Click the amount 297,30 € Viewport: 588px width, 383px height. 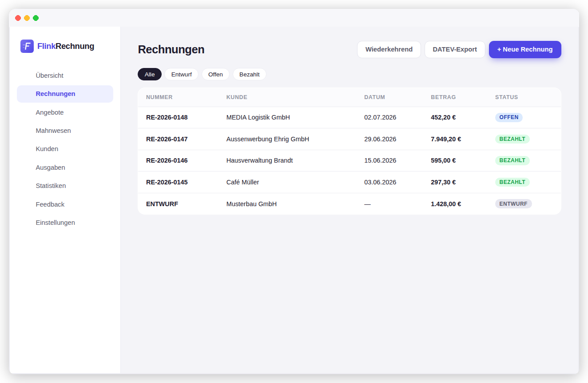tap(443, 182)
